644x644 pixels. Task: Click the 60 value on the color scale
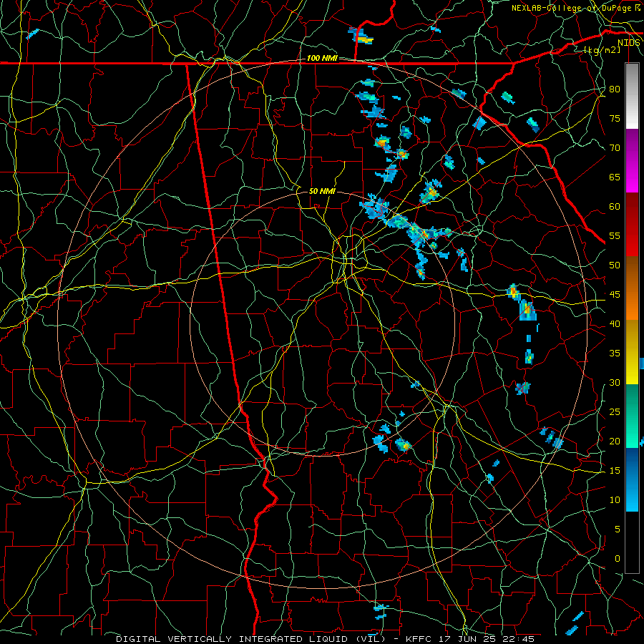click(615, 207)
